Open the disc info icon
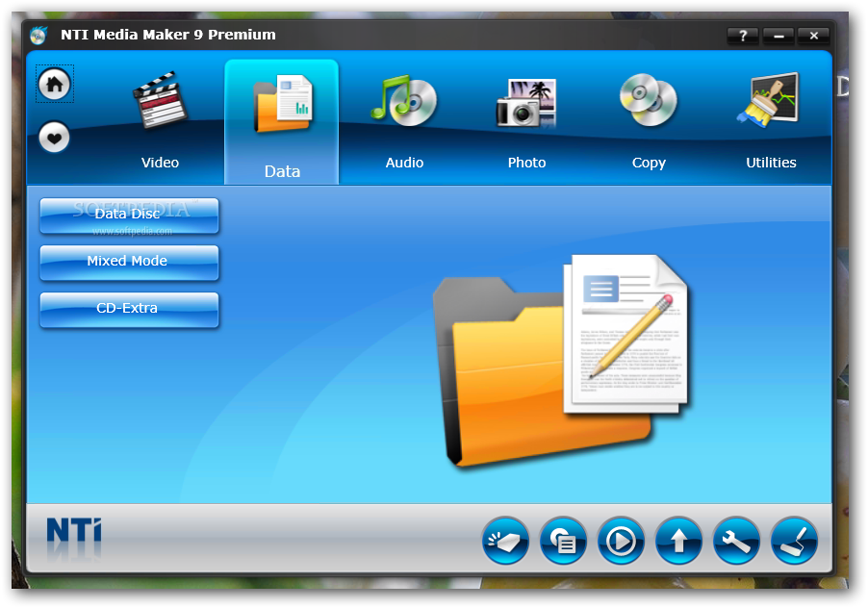Image resolution: width=868 pixels, height=608 pixels. coord(563,541)
